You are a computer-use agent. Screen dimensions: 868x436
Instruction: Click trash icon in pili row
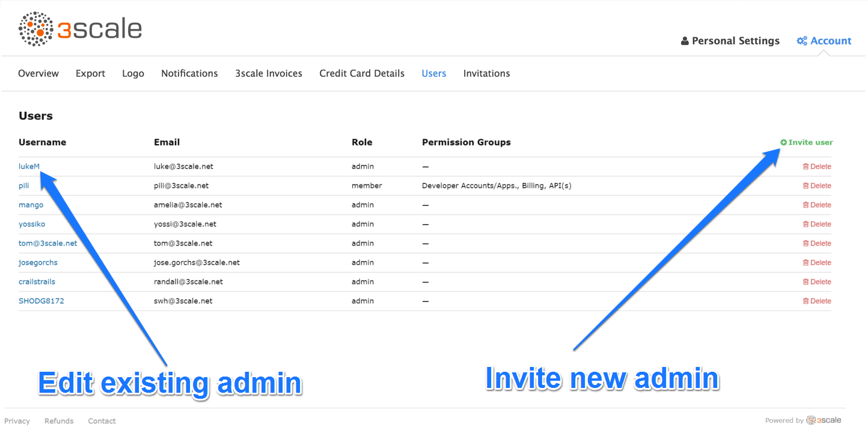pyautogui.click(x=805, y=186)
